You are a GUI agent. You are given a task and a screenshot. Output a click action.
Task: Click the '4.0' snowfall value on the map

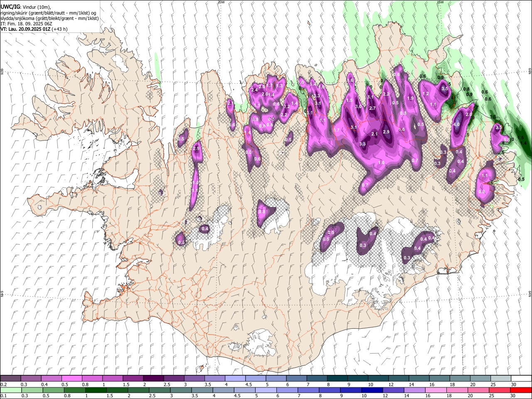click(x=456, y=124)
